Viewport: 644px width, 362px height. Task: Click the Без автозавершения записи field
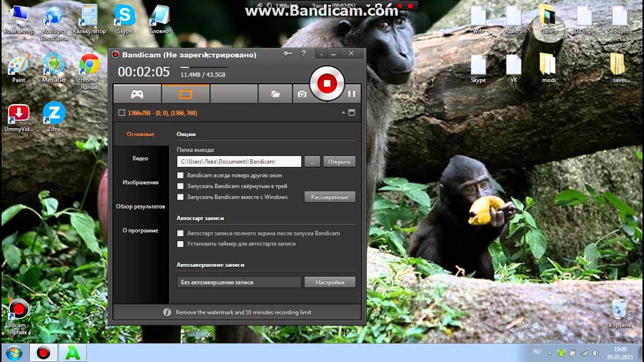[239, 282]
